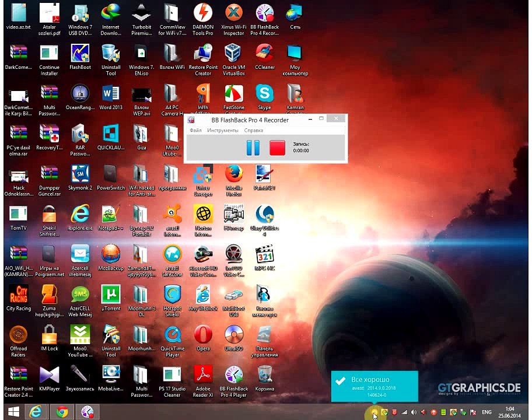This screenshot has height=420, width=532.
Task: Select the Zuma game icon
Action: pyautogui.click(x=49, y=301)
